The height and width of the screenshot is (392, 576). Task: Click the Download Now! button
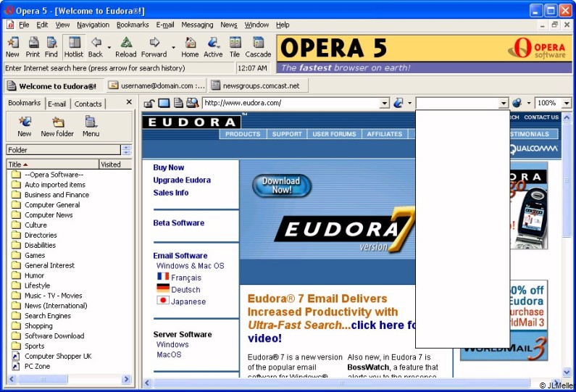click(282, 185)
